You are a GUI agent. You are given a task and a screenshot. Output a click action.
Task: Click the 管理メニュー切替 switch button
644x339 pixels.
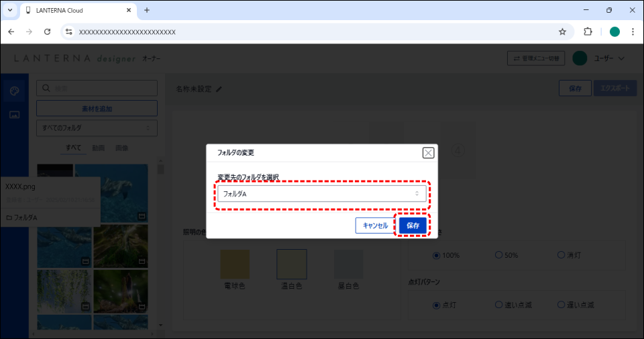pyautogui.click(x=535, y=59)
